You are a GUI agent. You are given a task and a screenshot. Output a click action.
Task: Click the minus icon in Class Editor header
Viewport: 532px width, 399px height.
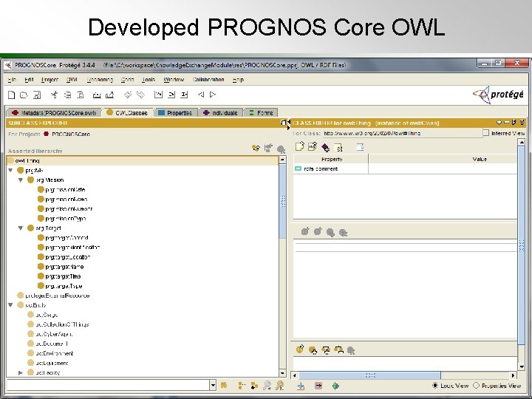506,122
